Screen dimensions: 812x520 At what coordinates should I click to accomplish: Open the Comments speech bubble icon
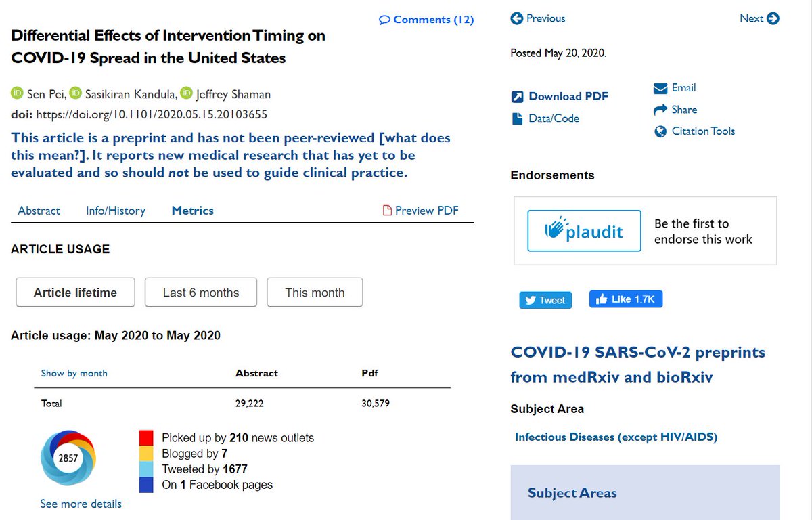click(x=386, y=20)
